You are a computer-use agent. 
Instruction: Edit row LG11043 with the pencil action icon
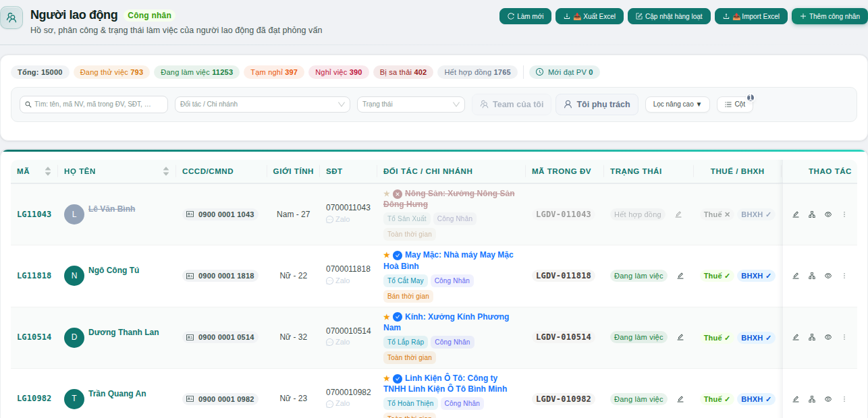pos(796,214)
